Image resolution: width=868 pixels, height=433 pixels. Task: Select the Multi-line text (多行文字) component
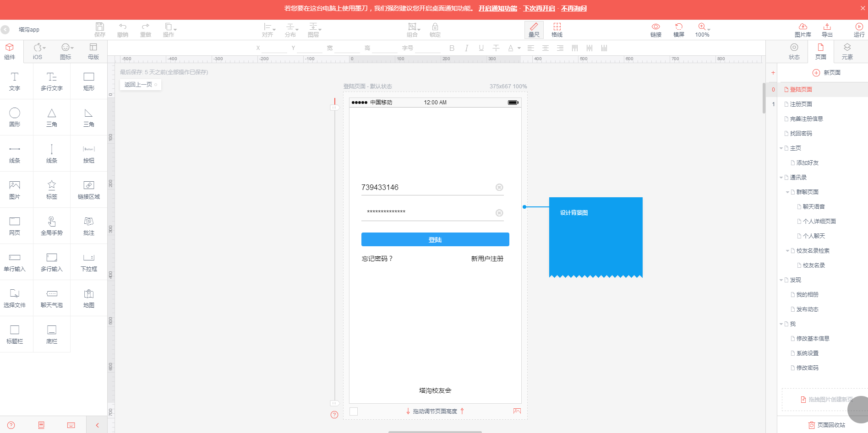click(x=52, y=81)
